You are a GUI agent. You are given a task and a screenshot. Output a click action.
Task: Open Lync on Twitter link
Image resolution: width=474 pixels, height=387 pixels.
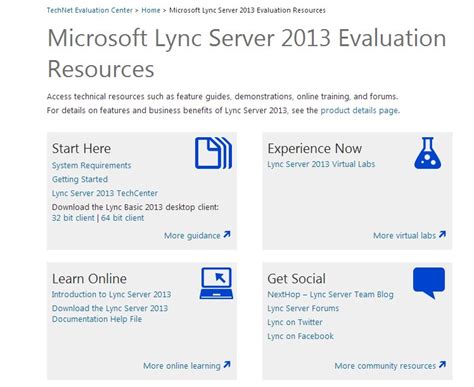click(x=295, y=322)
